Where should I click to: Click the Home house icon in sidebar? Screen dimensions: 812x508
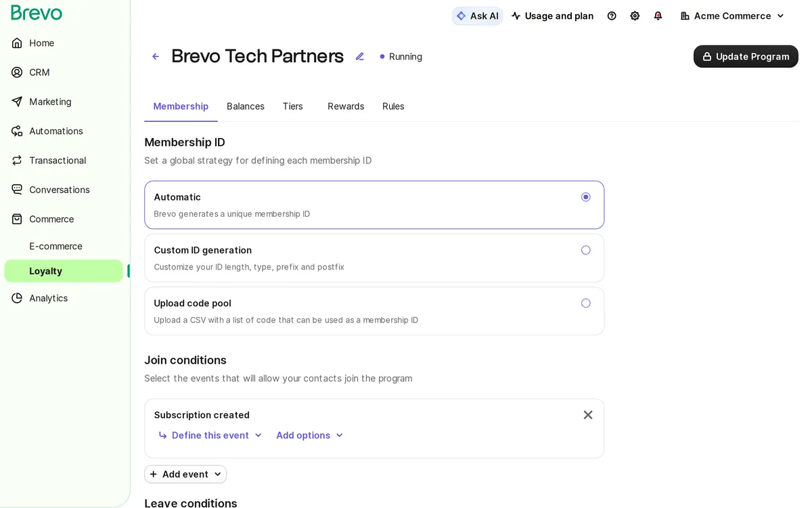click(17, 43)
